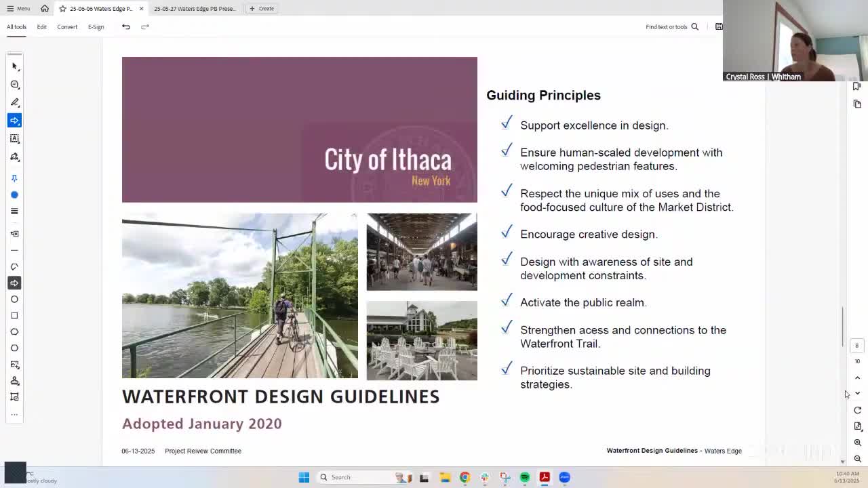Open the E-Sign menu
This screenshot has height=488, width=868.
click(x=96, y=26)
